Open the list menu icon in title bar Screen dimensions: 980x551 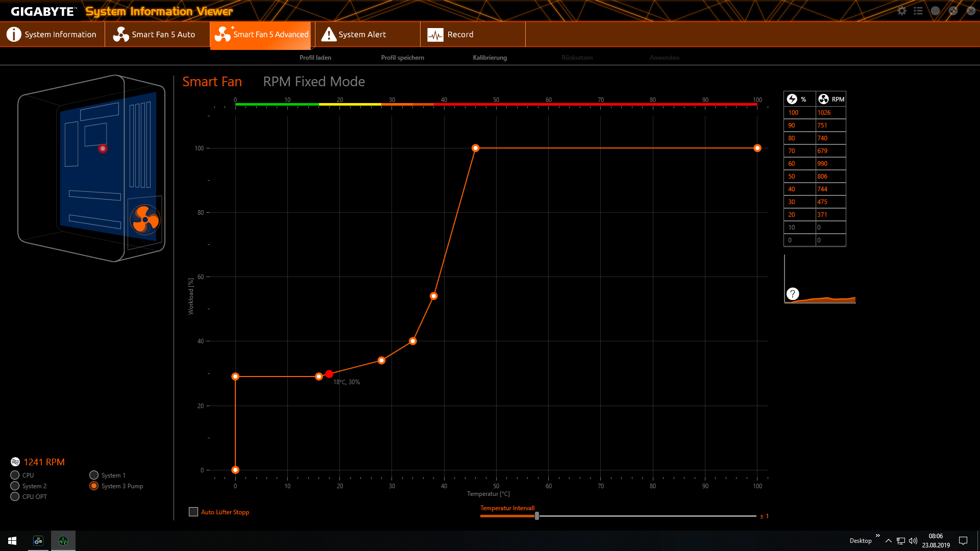[x=918, y=11]
